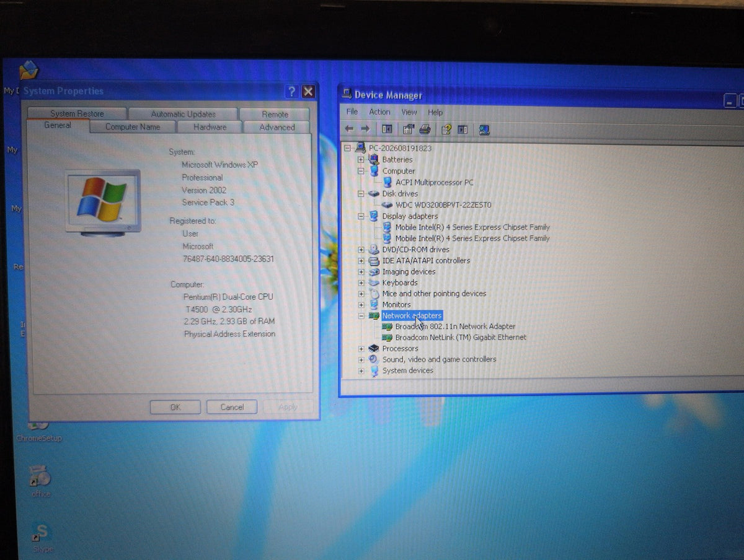
Task: Close the System Properties dialog
Action: coord(308,92)
